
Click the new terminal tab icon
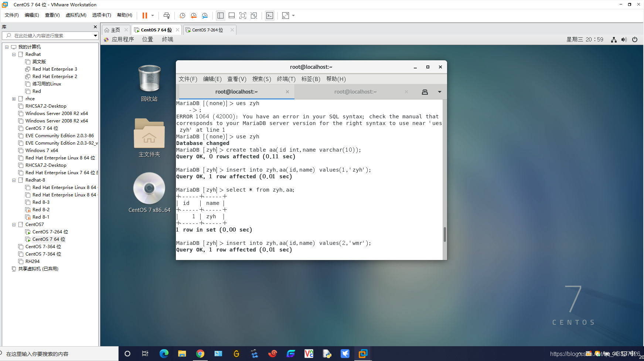point(425,92)
